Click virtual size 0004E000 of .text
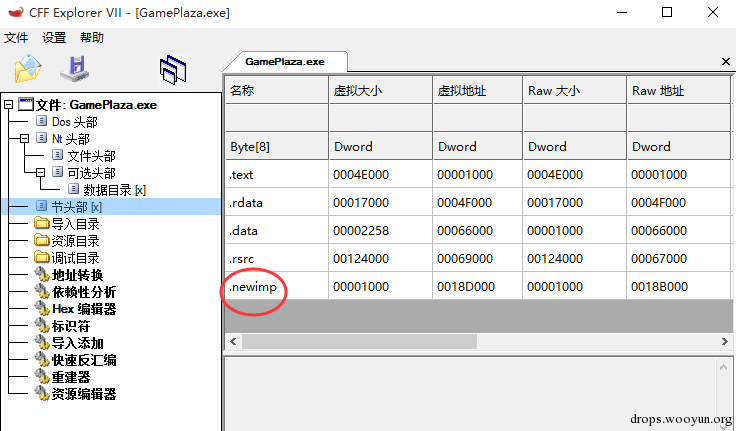This screenshot has width=736, height=431. [x=361, y=175]
